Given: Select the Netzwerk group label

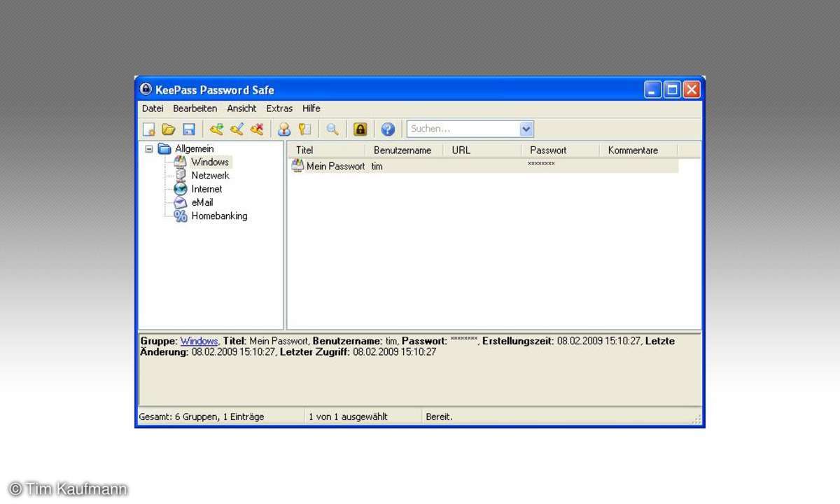Looking at the screenshot, I should (x=210, y=176).
